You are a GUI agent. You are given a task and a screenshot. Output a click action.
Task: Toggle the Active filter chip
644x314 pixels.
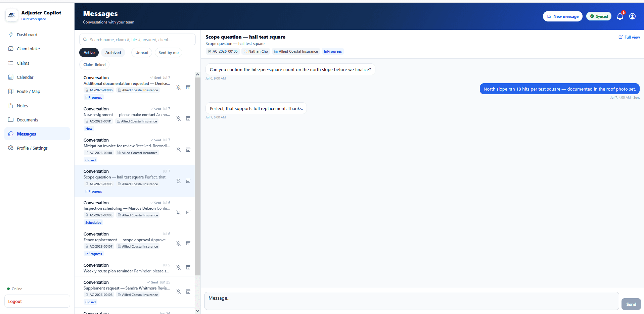pyautogui.click(x=89, y=52)
